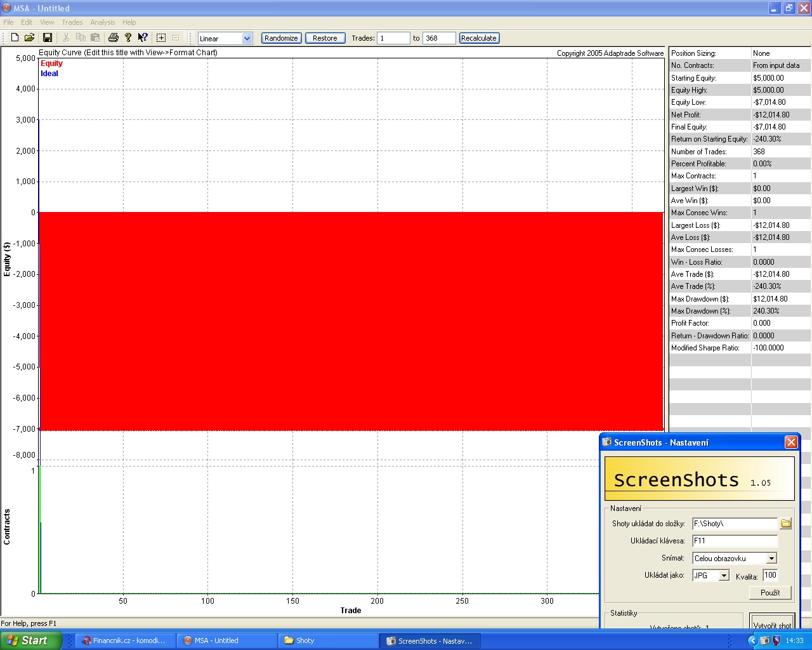Viewport: 812px width, 650px height.
Task: Click the taskbar clock showing 14:33
Action: tap(794, 640)
